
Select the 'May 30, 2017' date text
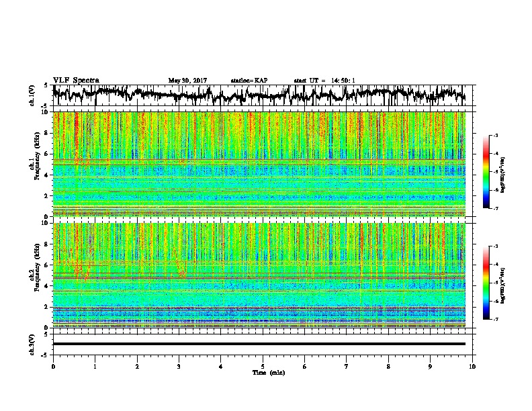pos(187,81)
